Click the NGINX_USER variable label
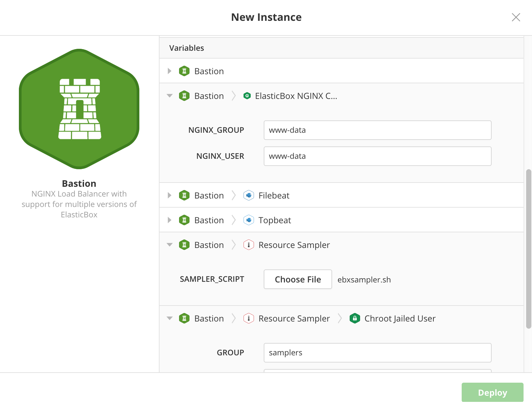532x410 pixels. click(220, 156)
